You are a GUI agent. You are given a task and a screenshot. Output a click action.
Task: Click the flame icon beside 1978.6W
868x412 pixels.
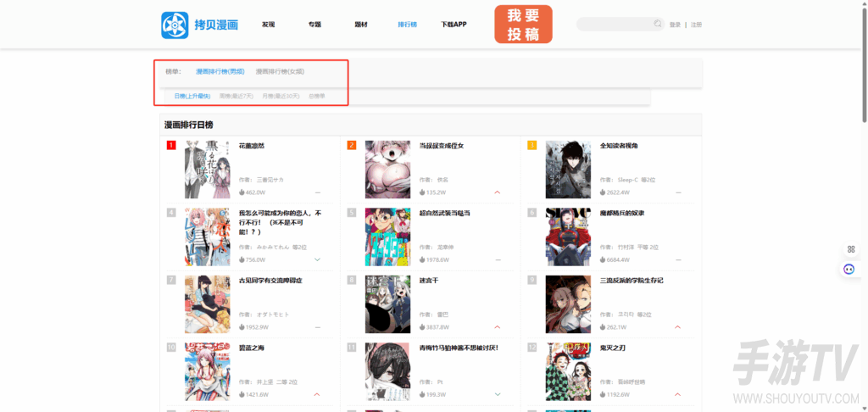tap(422, 259)
